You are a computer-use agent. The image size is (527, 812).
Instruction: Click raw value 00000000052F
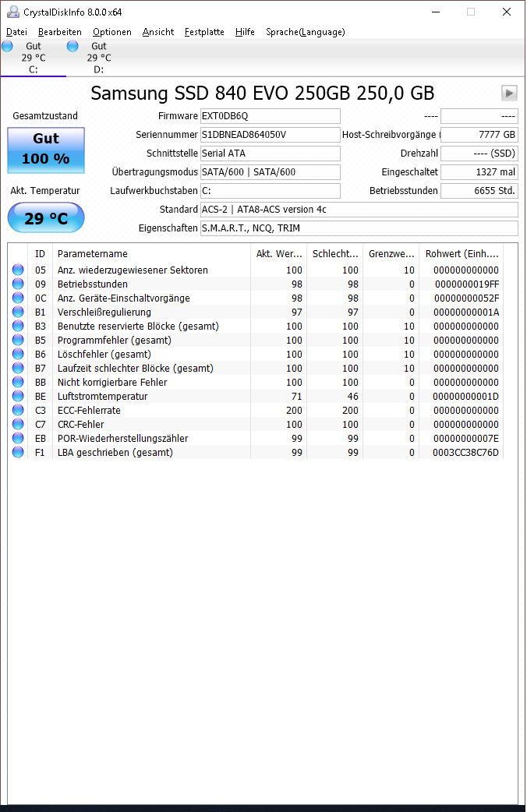click(x=466, y=298)
